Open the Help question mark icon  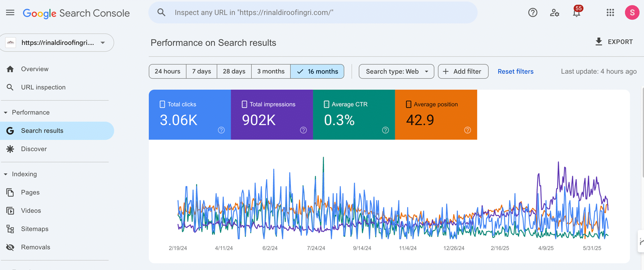(x=532, y=13)
